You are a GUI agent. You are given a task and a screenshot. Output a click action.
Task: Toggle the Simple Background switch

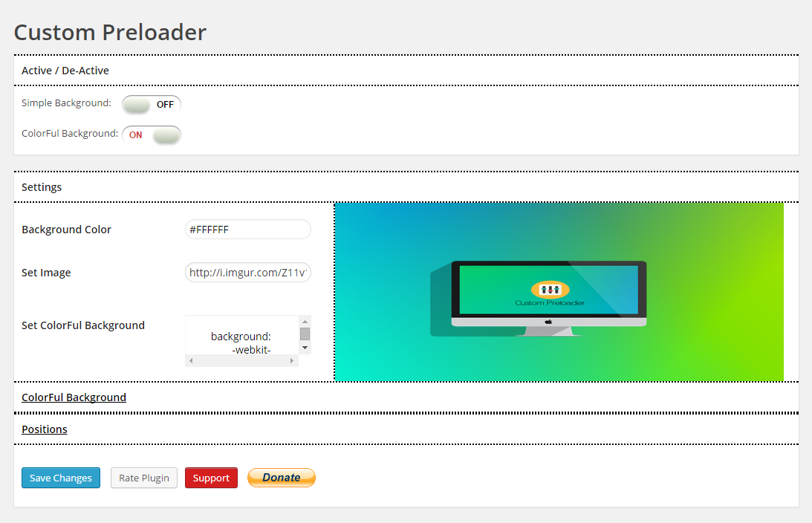pos(152,105)
